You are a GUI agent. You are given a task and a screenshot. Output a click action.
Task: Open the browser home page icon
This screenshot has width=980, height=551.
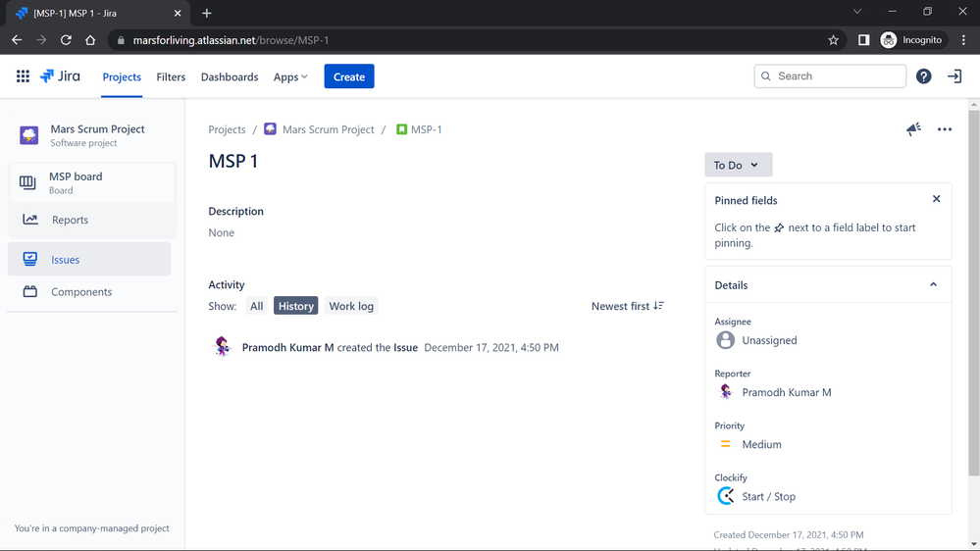tap(90, 40)
